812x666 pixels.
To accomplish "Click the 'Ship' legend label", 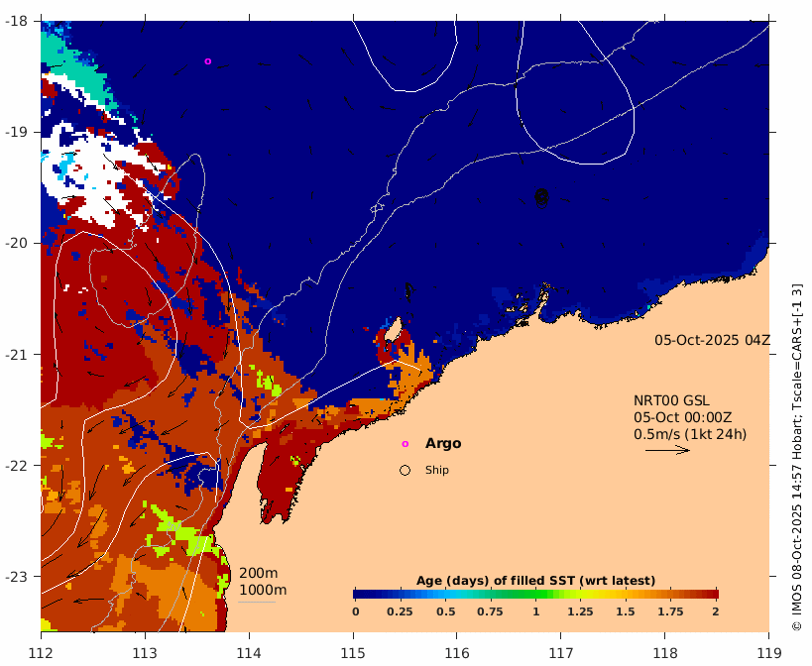I will pyautogui.click(x=437, y=470).
